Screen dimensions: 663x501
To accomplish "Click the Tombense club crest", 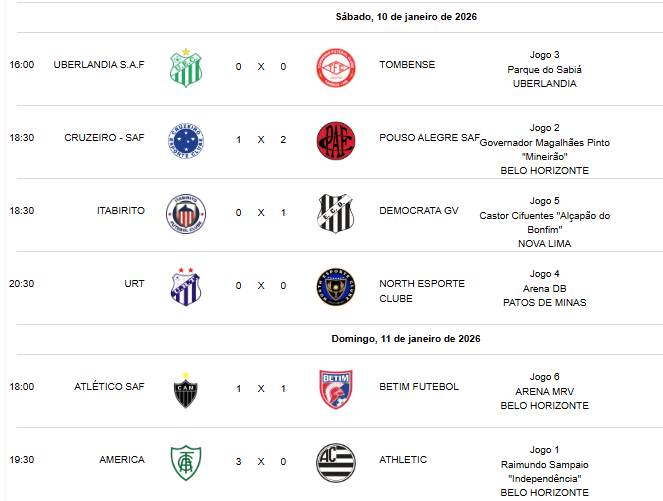I will (x=335, y=66).
